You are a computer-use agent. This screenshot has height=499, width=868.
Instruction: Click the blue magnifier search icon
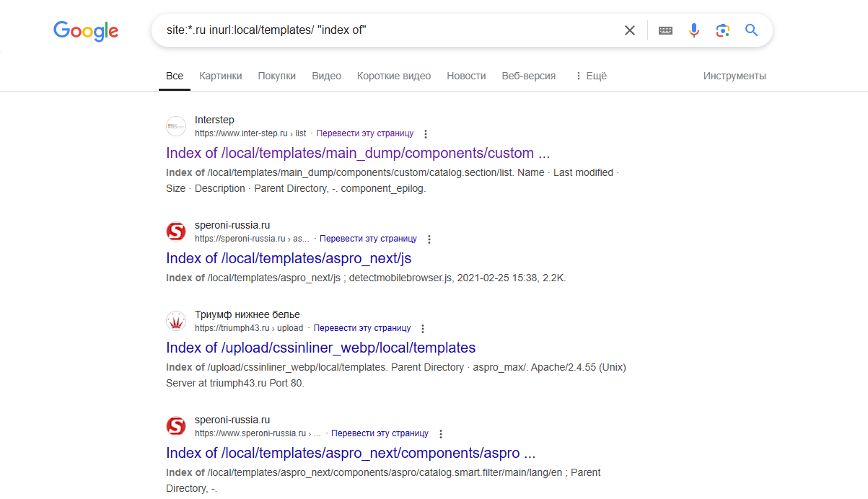tap(751, 30)
